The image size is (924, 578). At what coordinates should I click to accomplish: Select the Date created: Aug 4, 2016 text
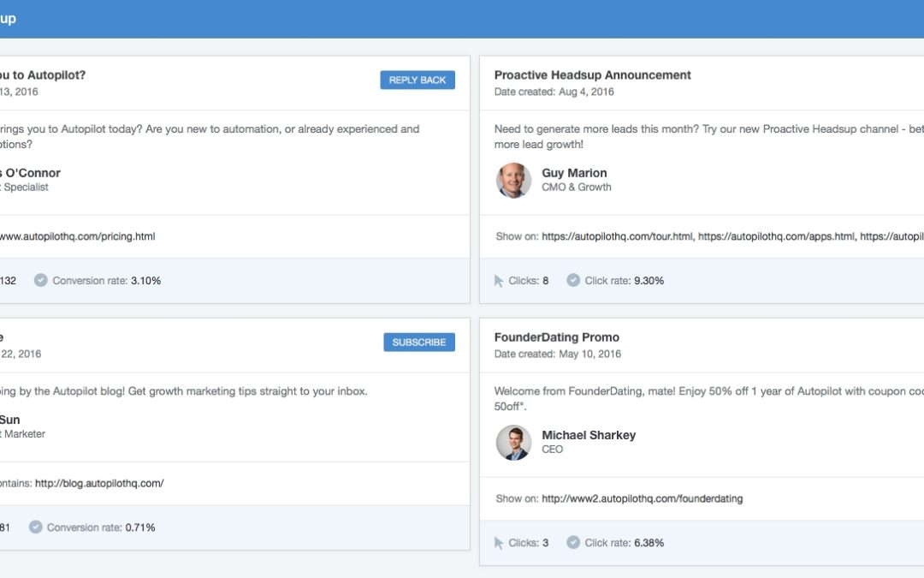click(x=554, y=92)
